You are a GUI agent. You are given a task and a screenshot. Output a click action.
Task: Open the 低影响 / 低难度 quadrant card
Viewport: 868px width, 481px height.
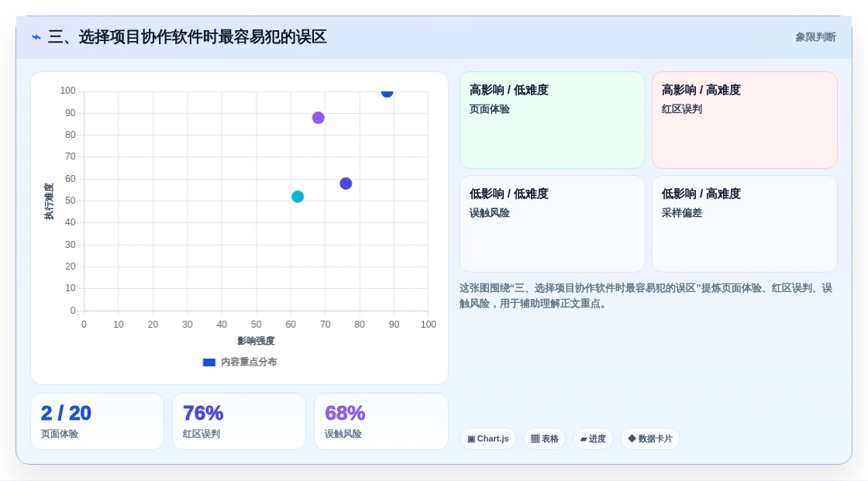point(553,224)
